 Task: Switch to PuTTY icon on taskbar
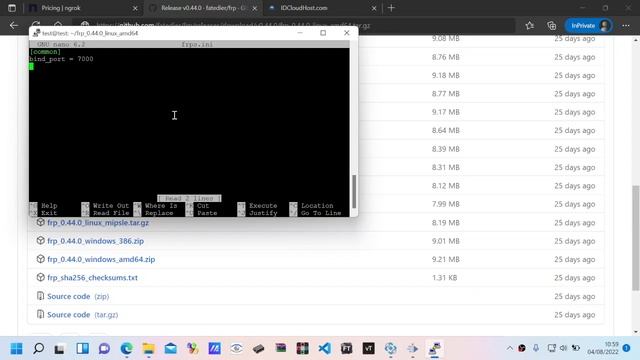point(434,349)
